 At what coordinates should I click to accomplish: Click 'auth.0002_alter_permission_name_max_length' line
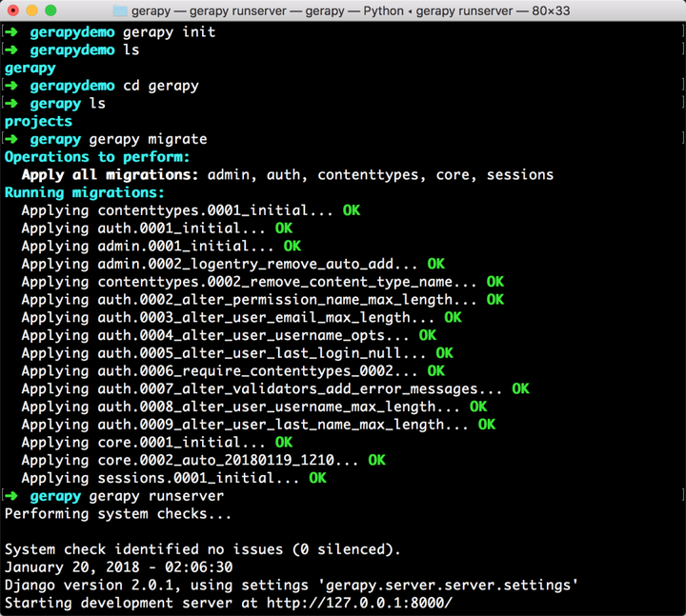(263, 300)
